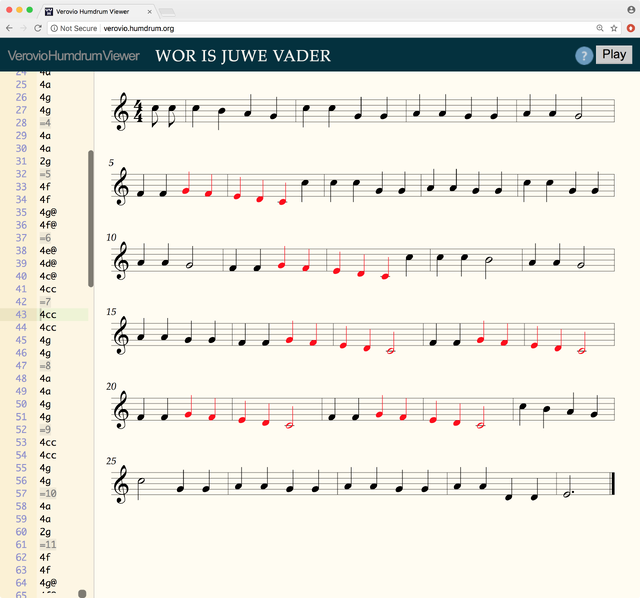The image size is (640, 598).
Task: Go back using the browser back arrow
Action: tap(9, 29)
